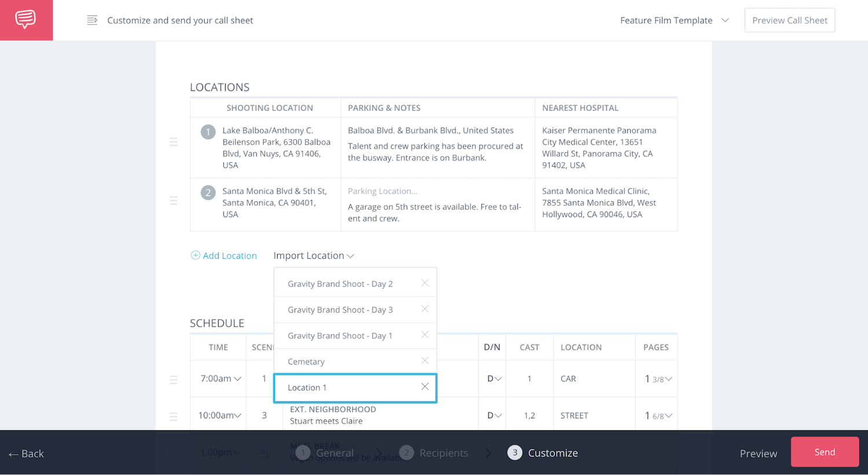Go to step 1 General
Viewport: 868px width, 475px height.
click(x=325, y=453)
